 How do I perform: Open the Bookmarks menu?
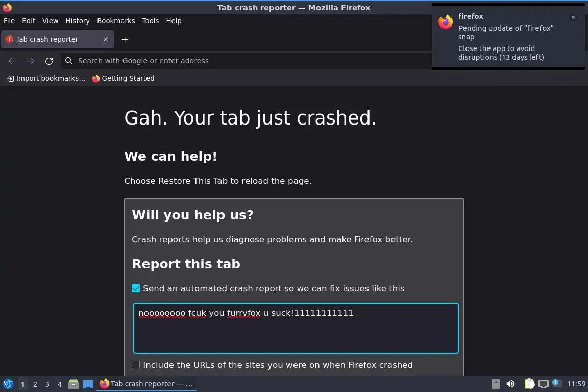point(116,21)
